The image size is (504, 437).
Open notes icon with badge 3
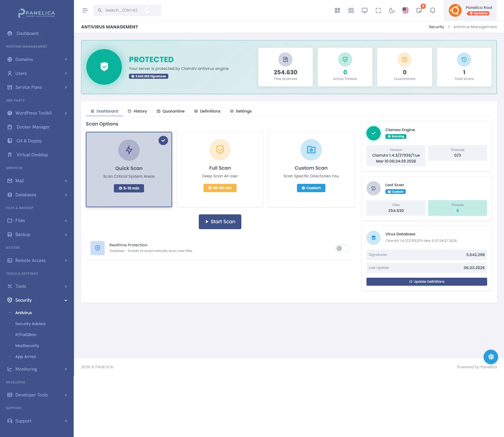[x=419, y=11]
